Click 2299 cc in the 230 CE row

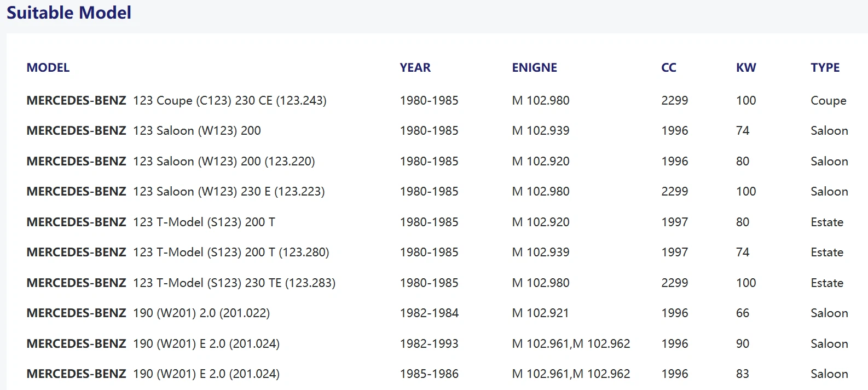click(x=674, y=101)
